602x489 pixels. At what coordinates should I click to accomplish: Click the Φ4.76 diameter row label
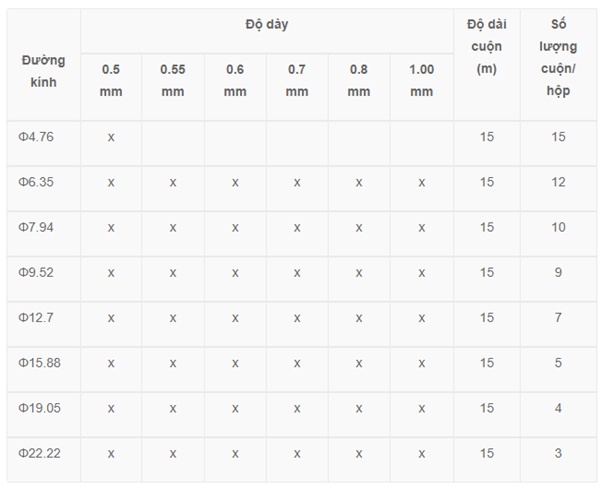[x=36, y=136]
